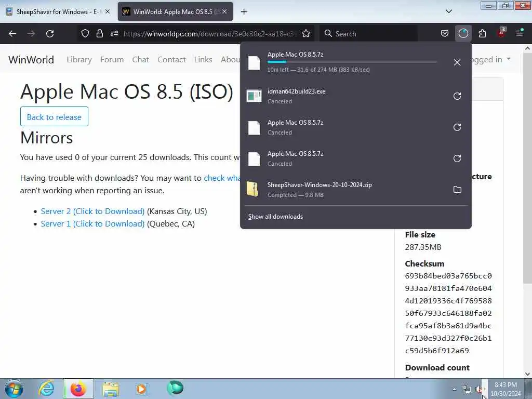Click the '287.35MB' file size value
This screenshot has height=399, width=532.
(x=423, y=247)
